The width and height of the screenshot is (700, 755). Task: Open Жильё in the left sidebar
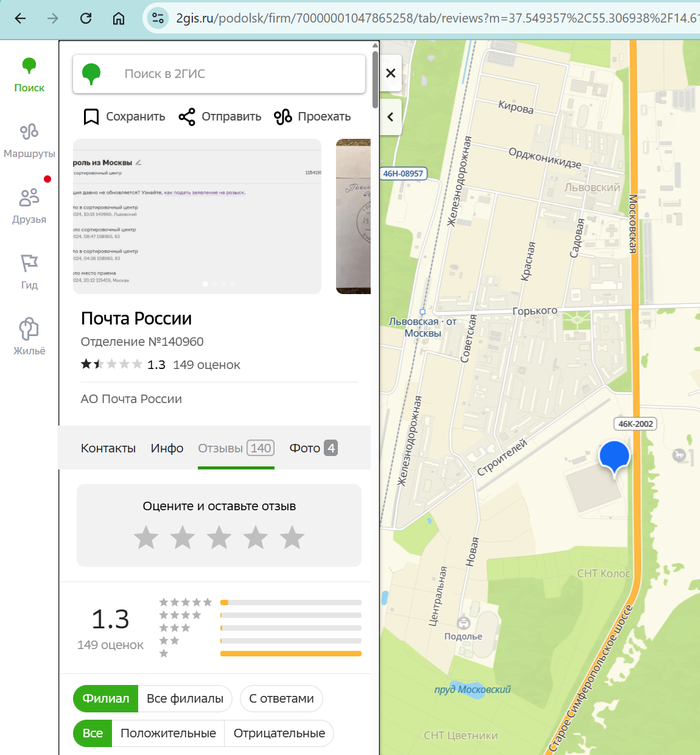click(29, 337)
